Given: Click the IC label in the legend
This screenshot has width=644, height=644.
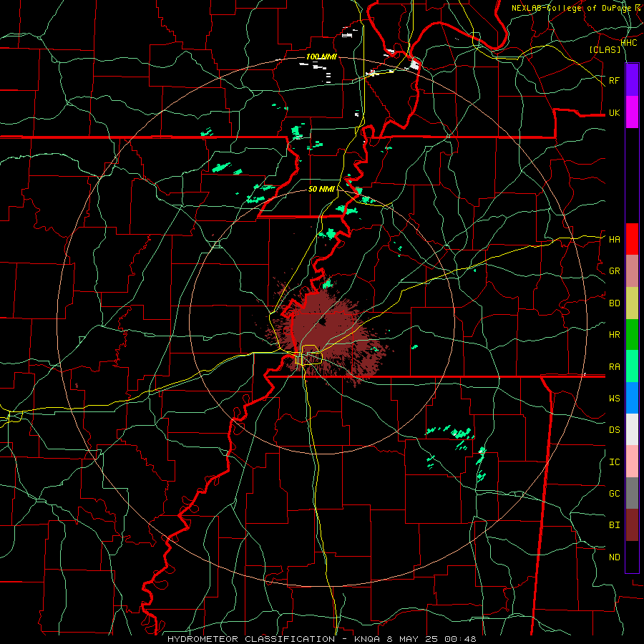Looking at the screenshot, I should 615,462.
